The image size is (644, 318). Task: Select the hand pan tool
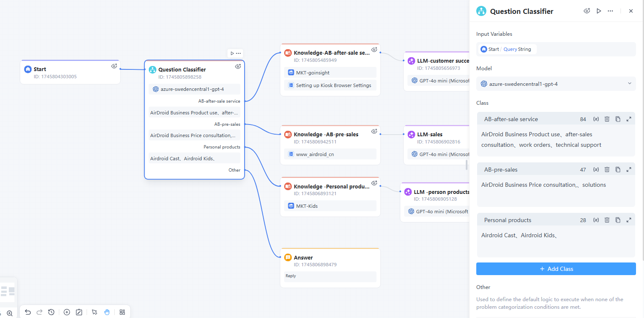tap(107, 312)
